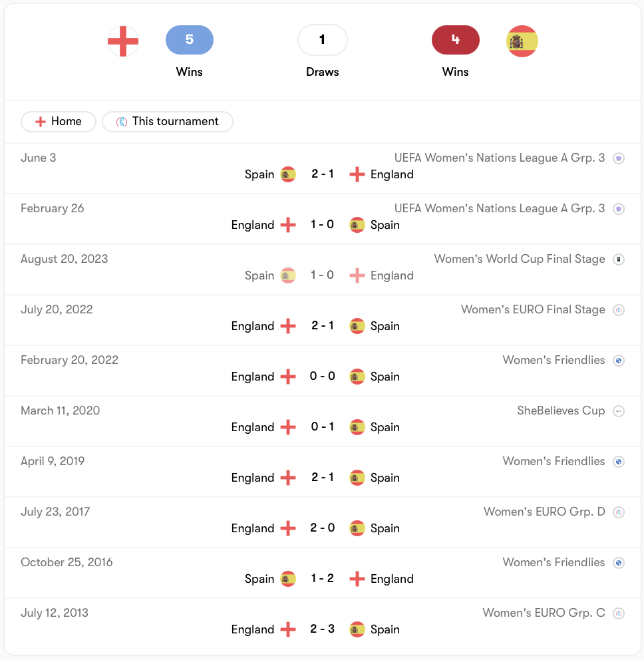Click the World Cup trophy icon

pos(618,259)
